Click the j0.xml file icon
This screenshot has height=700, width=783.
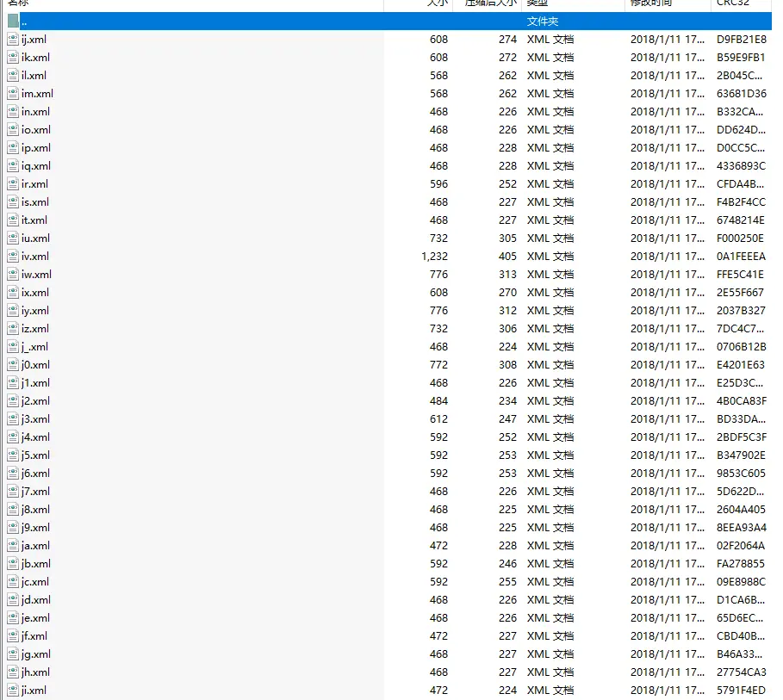point(13,364)
